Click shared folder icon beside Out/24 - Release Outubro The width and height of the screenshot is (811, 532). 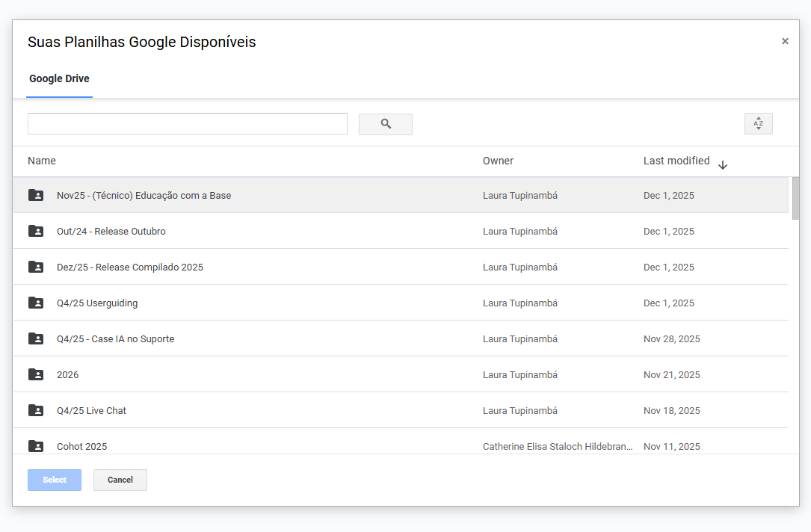36,232
